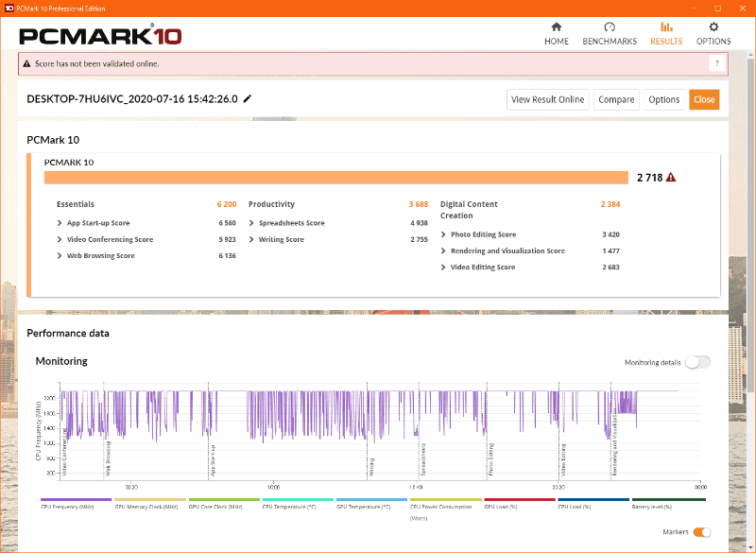Image resolution: width=756 pixels, height=553 pixels.
Task: Expand the Spreadsheets Score details
Action: (x=251, y=223)
